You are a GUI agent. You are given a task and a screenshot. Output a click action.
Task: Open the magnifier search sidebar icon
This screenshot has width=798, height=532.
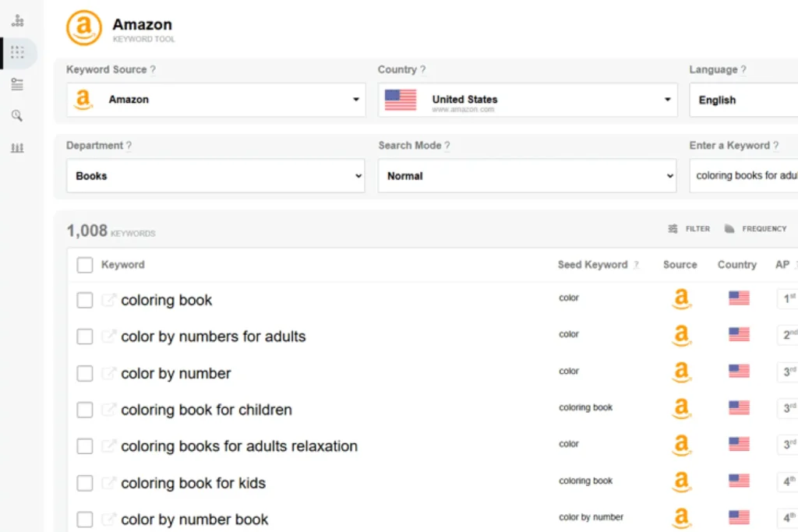point(17,116)
